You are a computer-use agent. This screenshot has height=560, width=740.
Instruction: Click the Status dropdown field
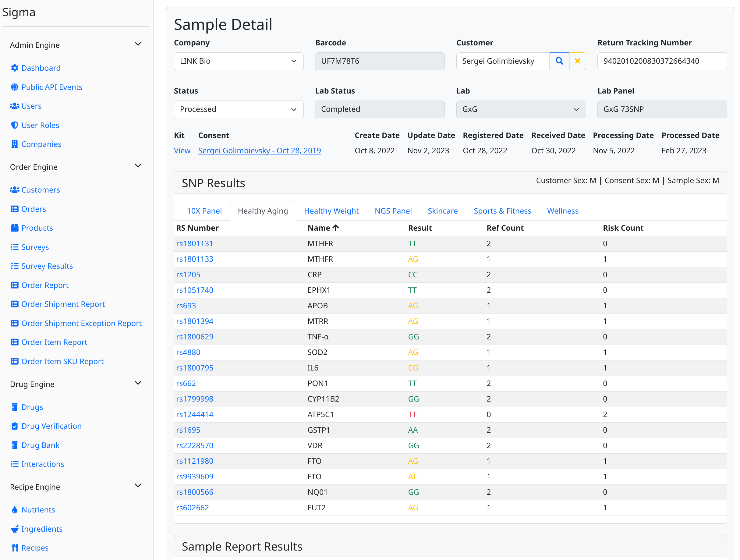coord(238,109)
